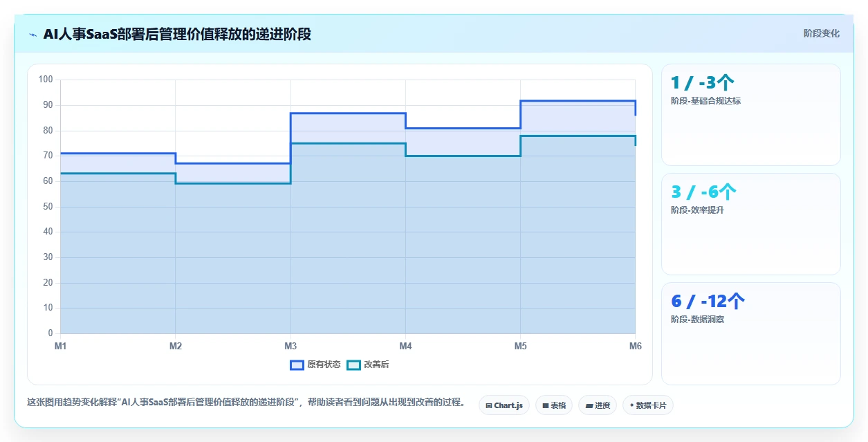
Task: Click the 100 y-axis label
Action: [x=46, y=80]
